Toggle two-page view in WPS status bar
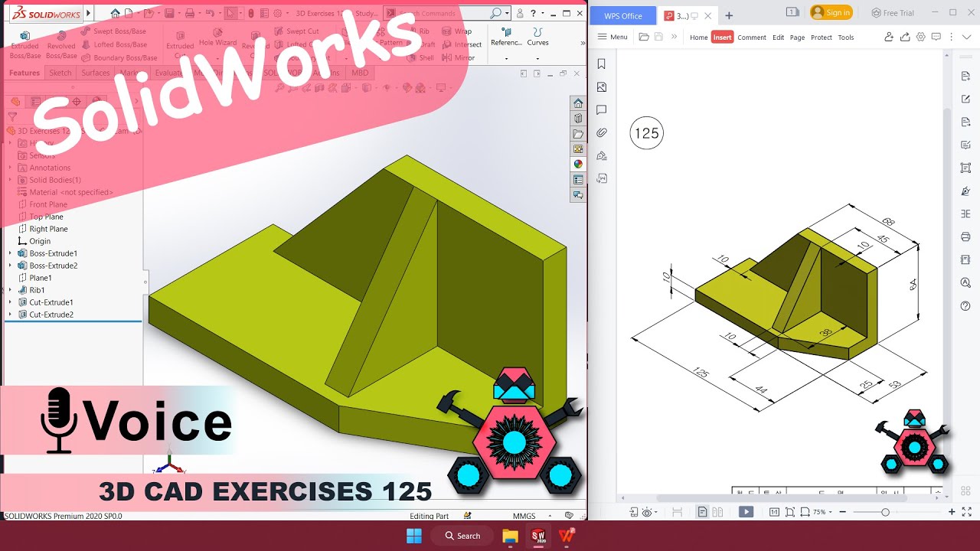Viewport: 980px width, 551px height. pos(717,512)
